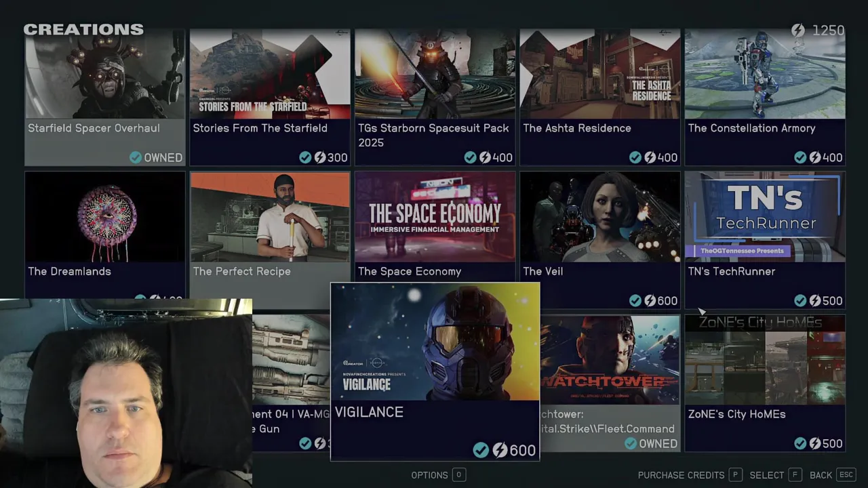Open The Veil creation thumbnail
Viewport: 868px width, 488px height.
click(x=600, y=217)
